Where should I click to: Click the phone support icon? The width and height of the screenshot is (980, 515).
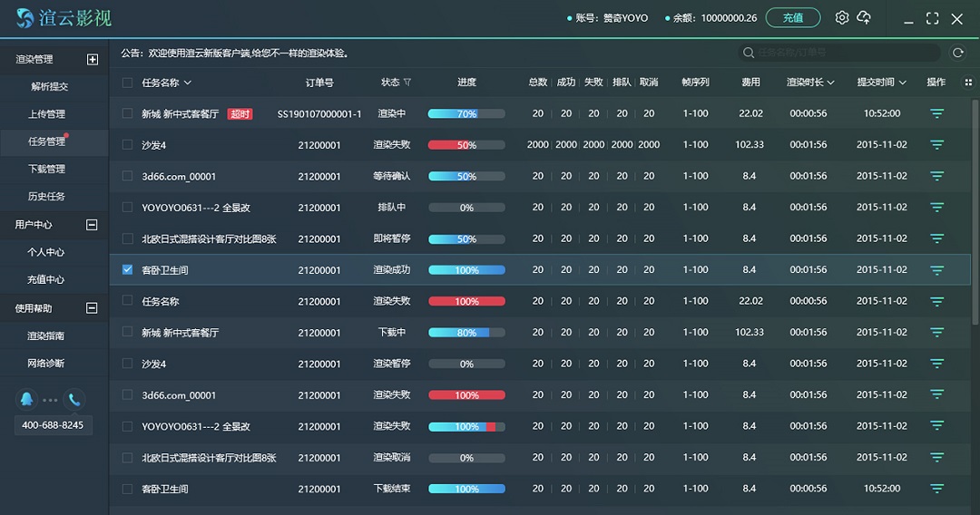tap(74, 399)
